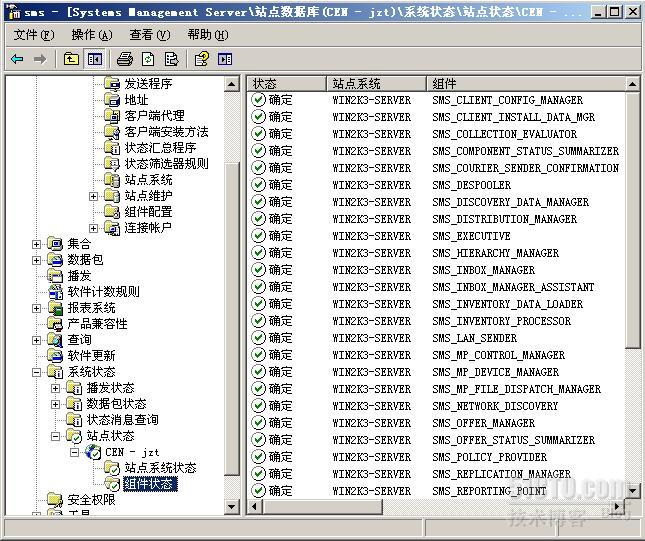
Task: Toggle the Show/Hide console tree icon
Action: [95, 59]
